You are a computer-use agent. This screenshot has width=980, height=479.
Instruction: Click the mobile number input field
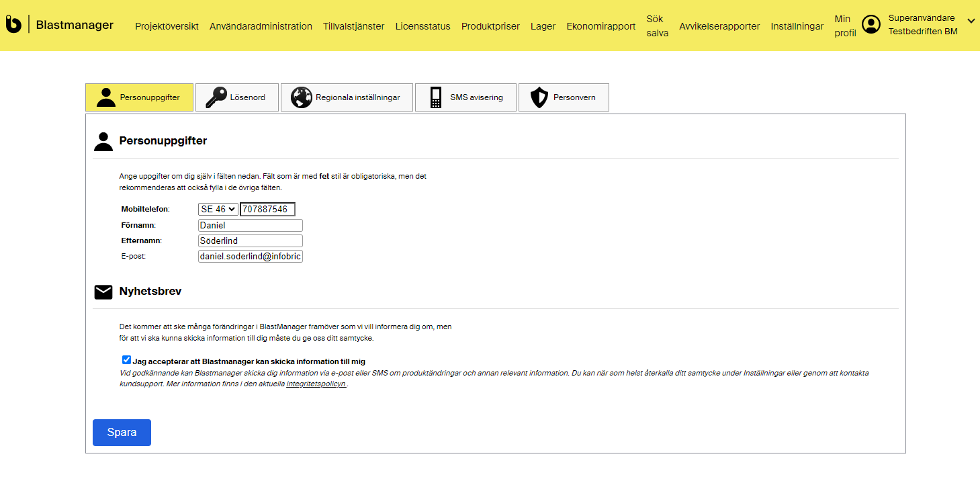(267, 209)
